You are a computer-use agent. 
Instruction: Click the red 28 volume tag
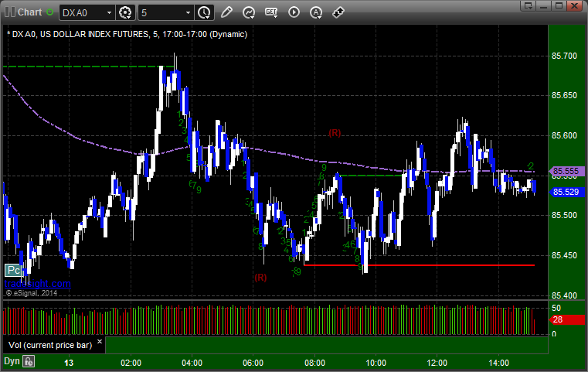566,320
